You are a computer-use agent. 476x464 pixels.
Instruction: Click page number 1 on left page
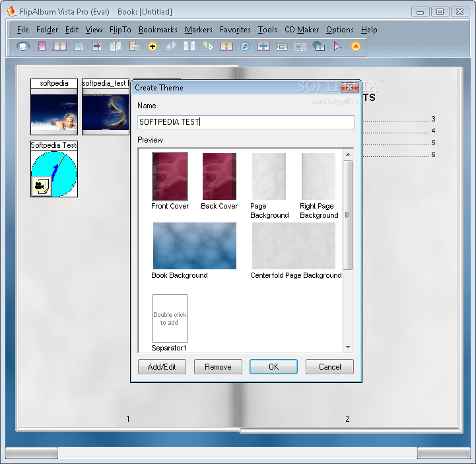point(128,419)
